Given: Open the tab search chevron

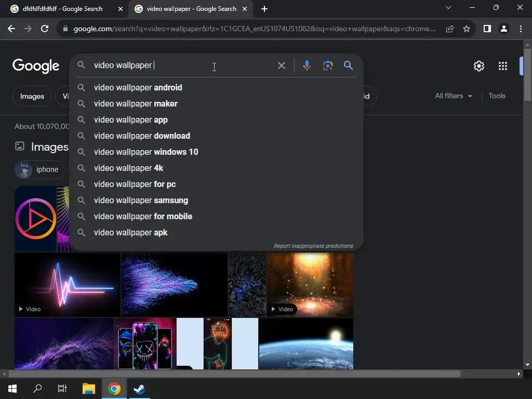Looking at the screenshot, I should click(x=448, y=7).
